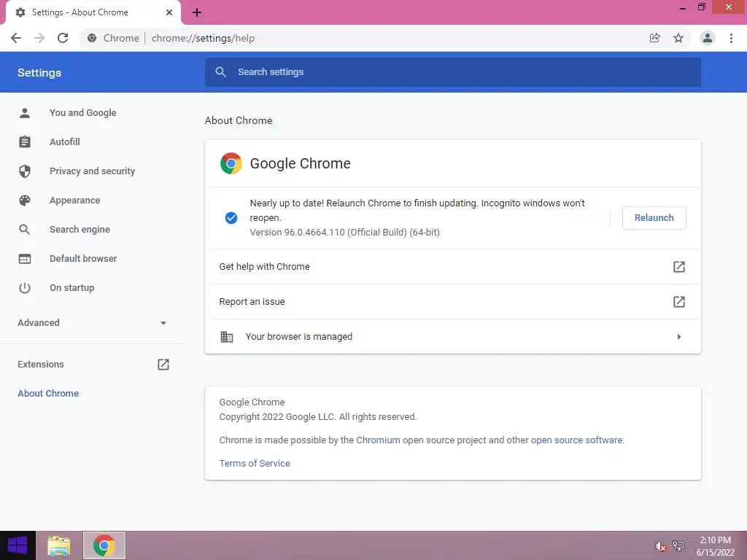The height and width of the screenshot is (560, 747).
Task: Click the muted volume tray icon
Action: click(x=659, y=546)
